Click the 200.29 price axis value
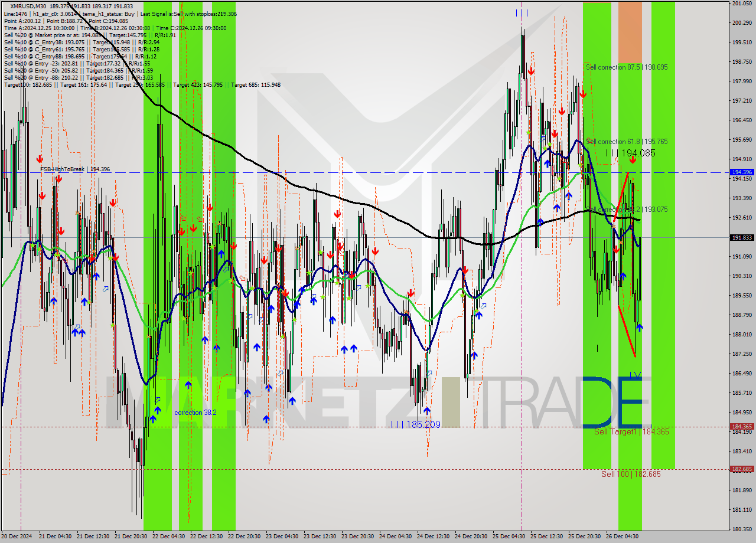This screenshot has height=543, width=756. coord(742,23)
